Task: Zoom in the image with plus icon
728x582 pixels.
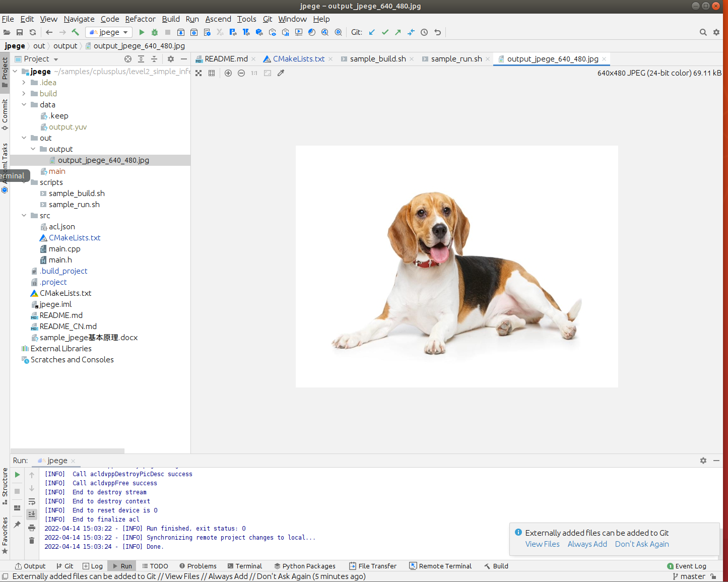Action: (x=228, y=73)
